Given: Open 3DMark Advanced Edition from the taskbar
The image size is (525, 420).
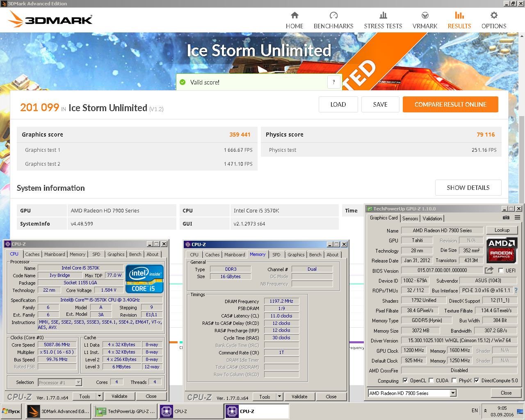Looking at the screenshot, I should coord(58,411).
